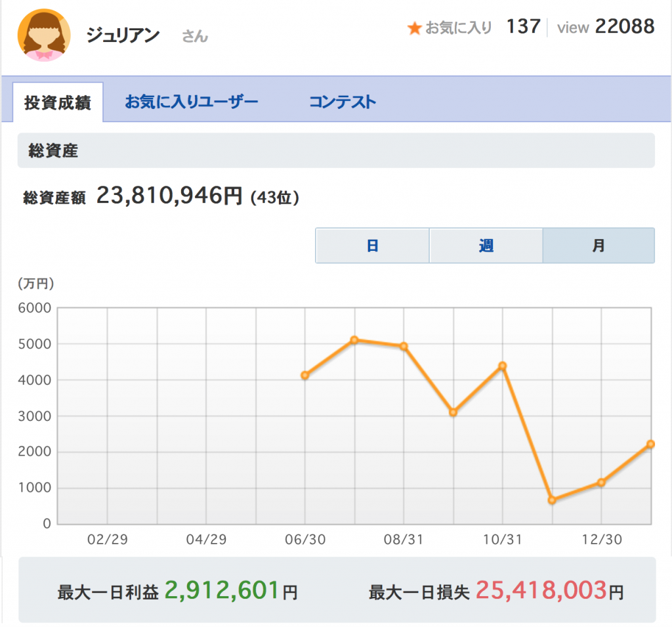Image resolution: width=672 pixels, height=627 pixels.
Task: Open the 投資成績 tab
Action: tap(58, 102)
